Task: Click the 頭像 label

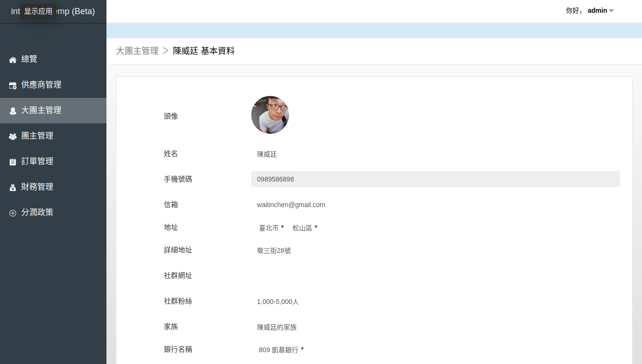Action: point(171,116)
